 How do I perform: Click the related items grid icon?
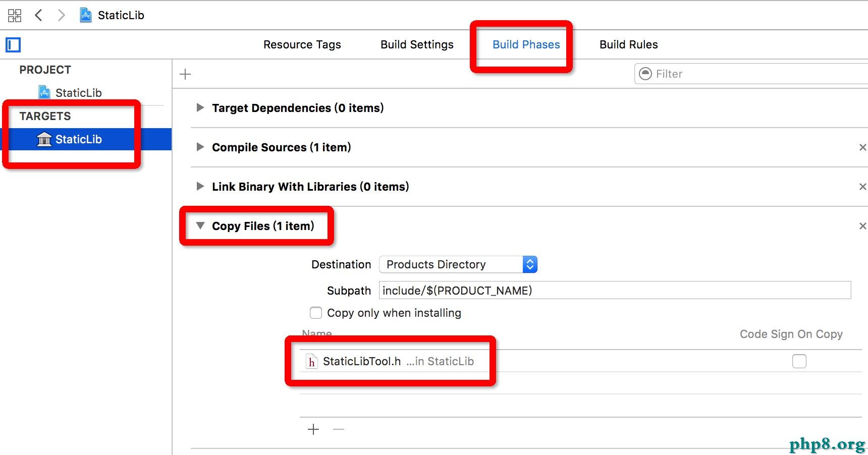15,15
